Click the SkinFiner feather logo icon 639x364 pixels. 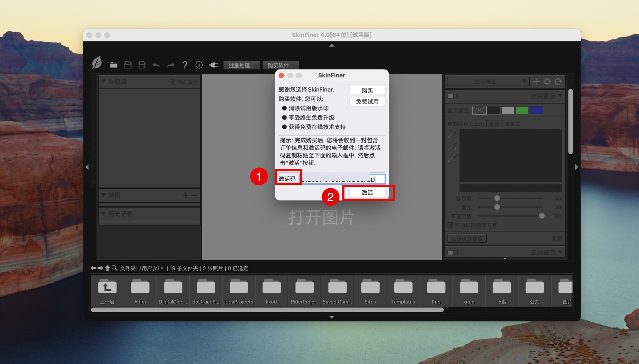click(x=97, y=63)
